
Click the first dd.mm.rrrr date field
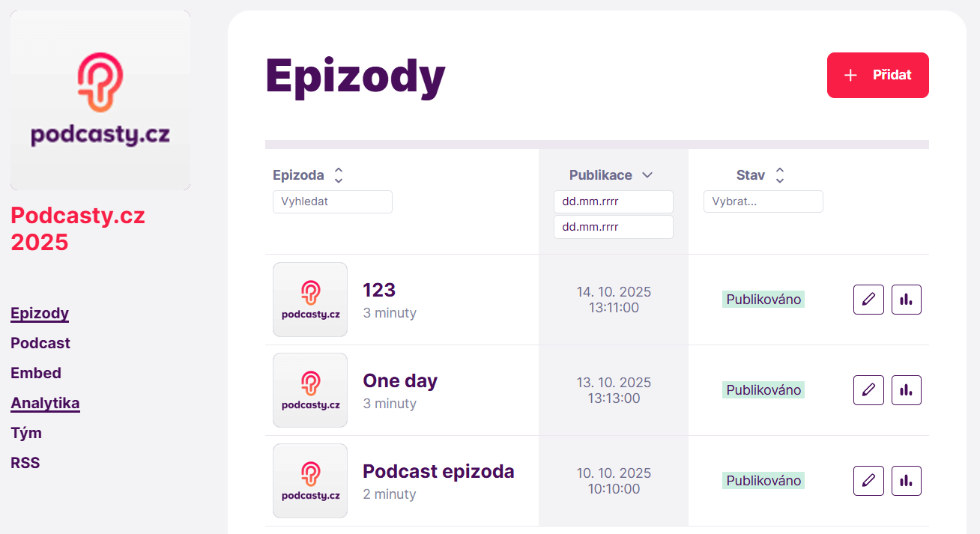[613, 201]
